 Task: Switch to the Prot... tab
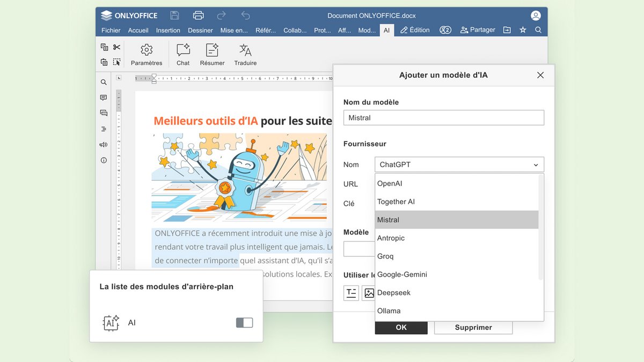click(x=323, y=31)
